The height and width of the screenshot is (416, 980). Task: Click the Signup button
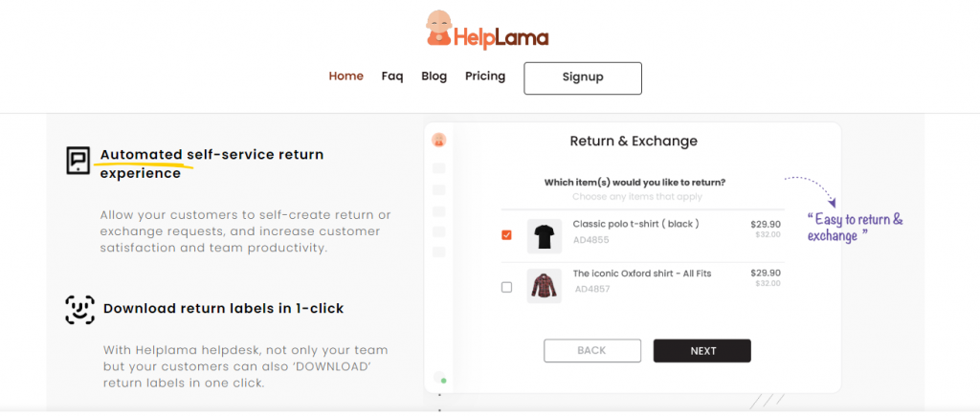(583, 78)
